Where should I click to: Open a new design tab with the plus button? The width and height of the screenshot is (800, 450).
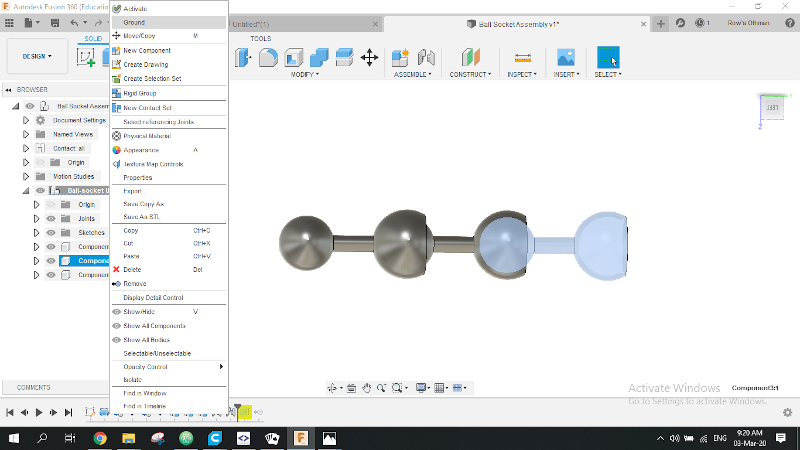click(661, 23)
